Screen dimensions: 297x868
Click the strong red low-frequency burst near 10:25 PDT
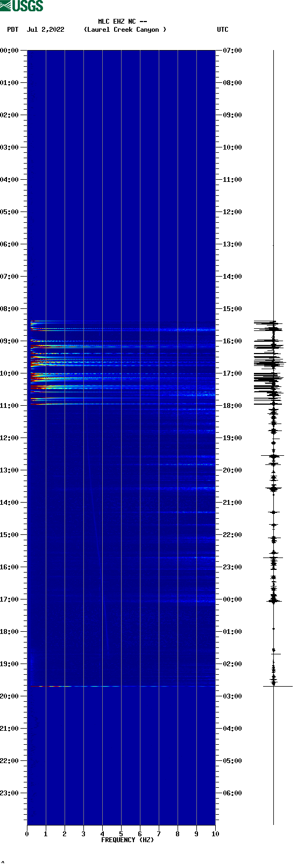[39, 386]
